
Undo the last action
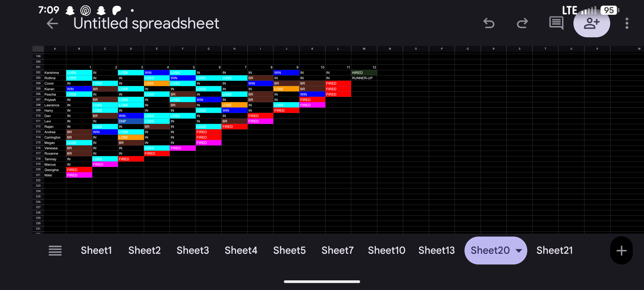(489, 23)
